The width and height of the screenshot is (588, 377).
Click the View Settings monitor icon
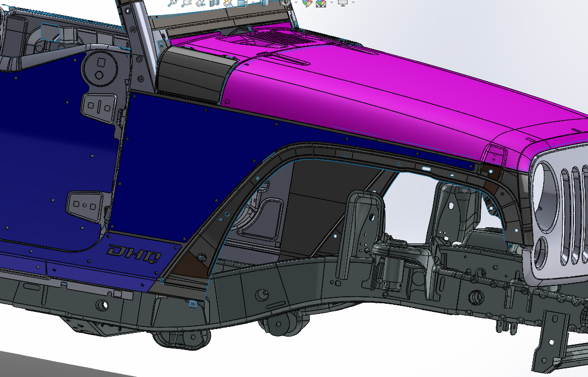342,3
